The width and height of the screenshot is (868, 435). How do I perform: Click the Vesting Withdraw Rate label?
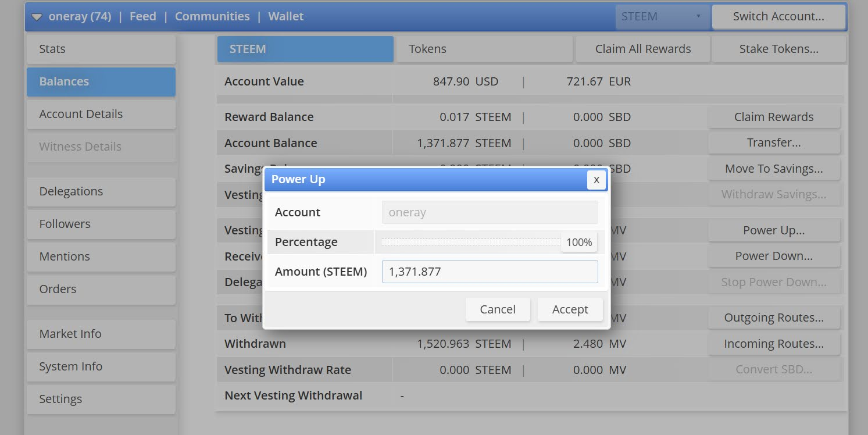tap(288, 370)
